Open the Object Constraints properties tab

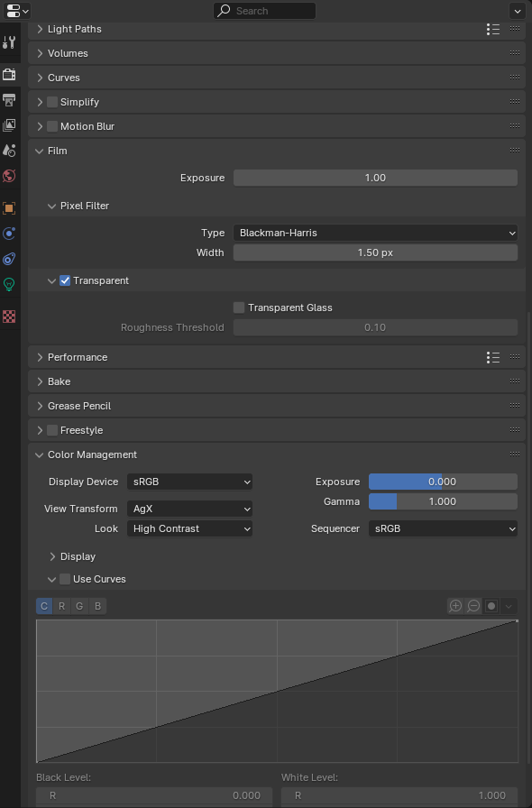point(9,259)
